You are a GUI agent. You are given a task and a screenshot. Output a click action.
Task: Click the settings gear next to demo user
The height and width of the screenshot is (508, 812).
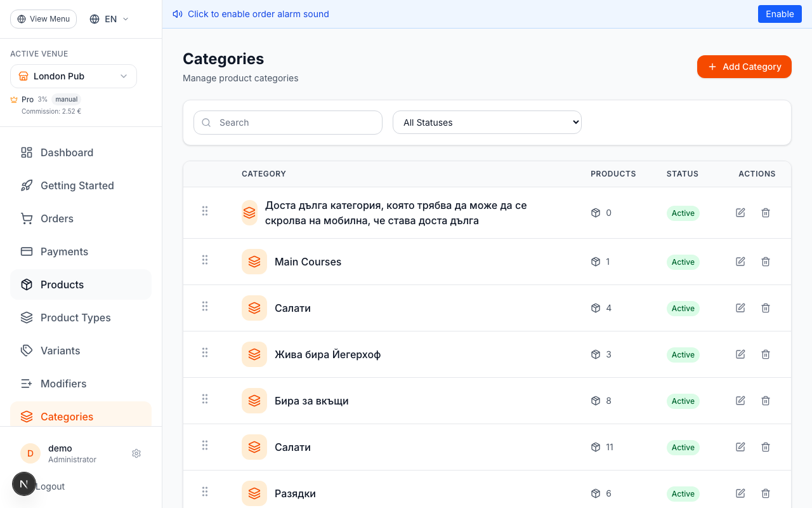(x=136, y=453)
